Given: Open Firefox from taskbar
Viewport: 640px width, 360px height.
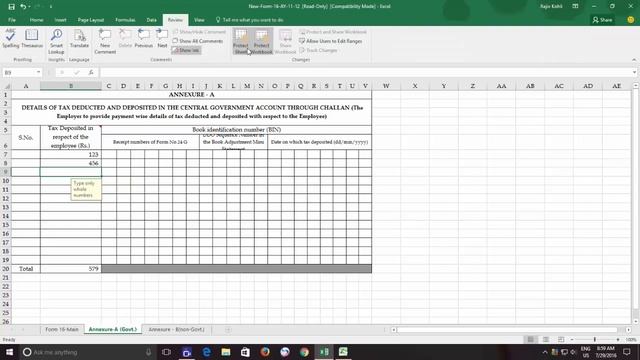Looking at the screenshot, I should pos(265,352).
